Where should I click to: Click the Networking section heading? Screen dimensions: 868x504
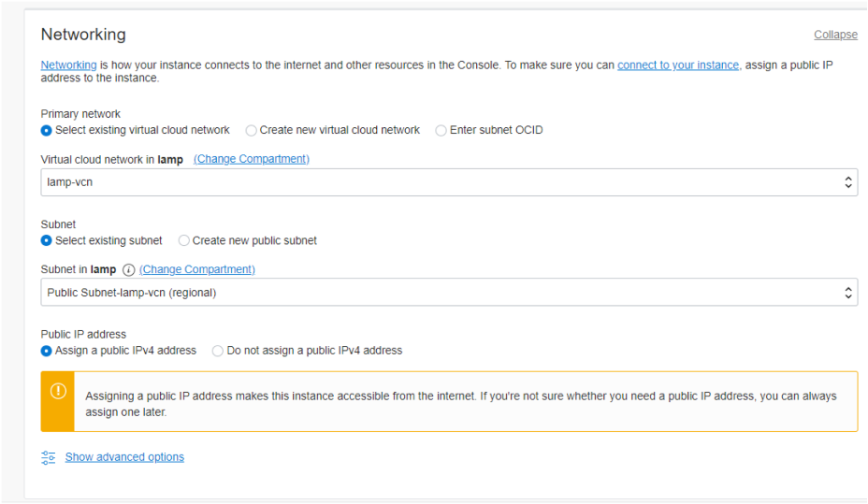(83, 35)
